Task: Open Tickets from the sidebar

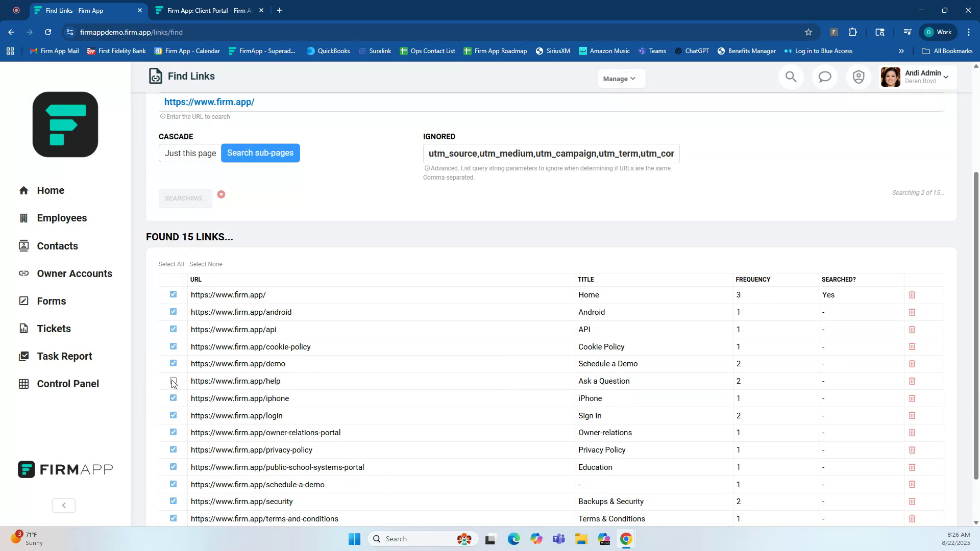Action: 54,329
